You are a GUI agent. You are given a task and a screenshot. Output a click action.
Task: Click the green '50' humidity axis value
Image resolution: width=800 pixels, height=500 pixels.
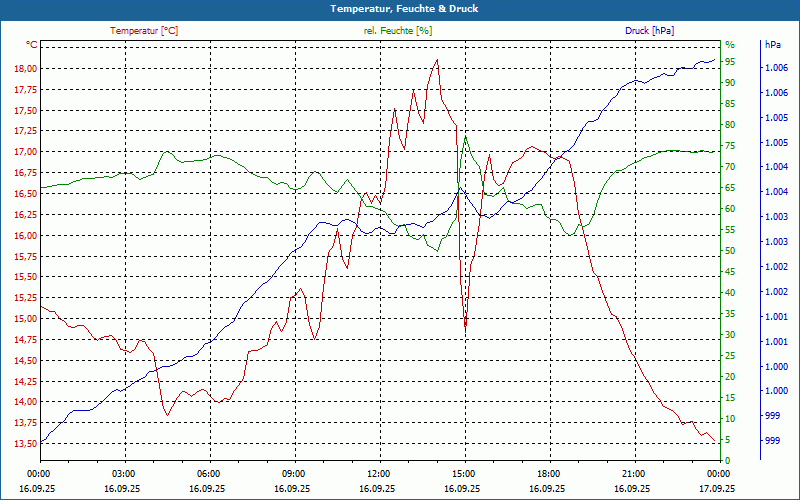tap(730, 251)
